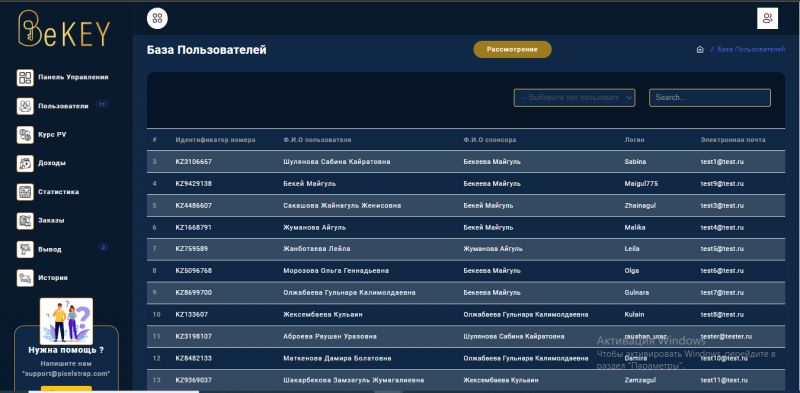This screenshot has height=393, width=800.
Task: Click the # column header
Action: (x=155, y=140)
